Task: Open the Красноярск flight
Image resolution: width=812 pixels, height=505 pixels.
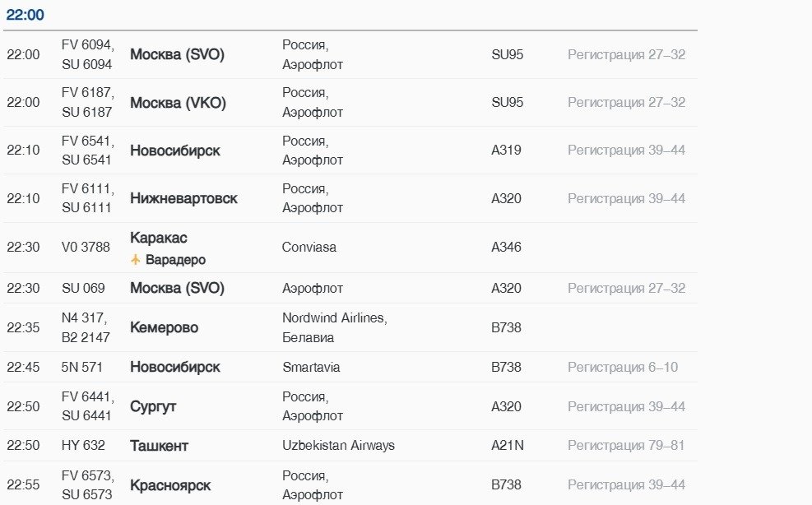Action: [170, 485]
